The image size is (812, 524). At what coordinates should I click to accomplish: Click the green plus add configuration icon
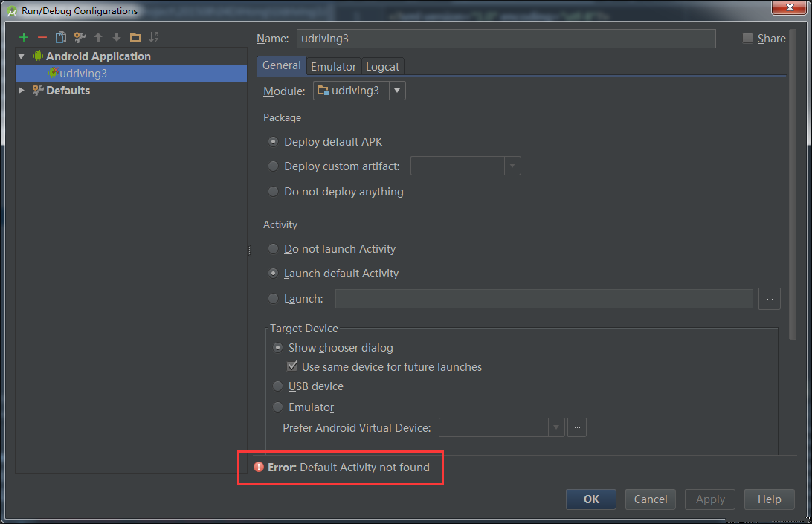(x=24, y=37)
